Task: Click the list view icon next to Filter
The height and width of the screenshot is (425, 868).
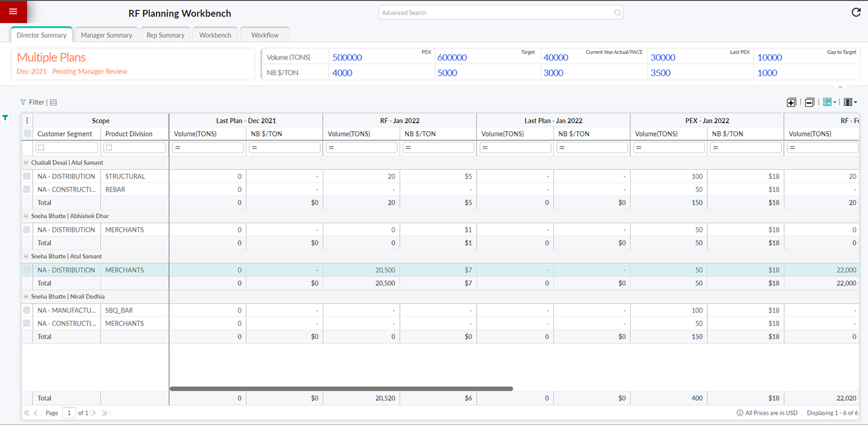Action: point(53,103)
